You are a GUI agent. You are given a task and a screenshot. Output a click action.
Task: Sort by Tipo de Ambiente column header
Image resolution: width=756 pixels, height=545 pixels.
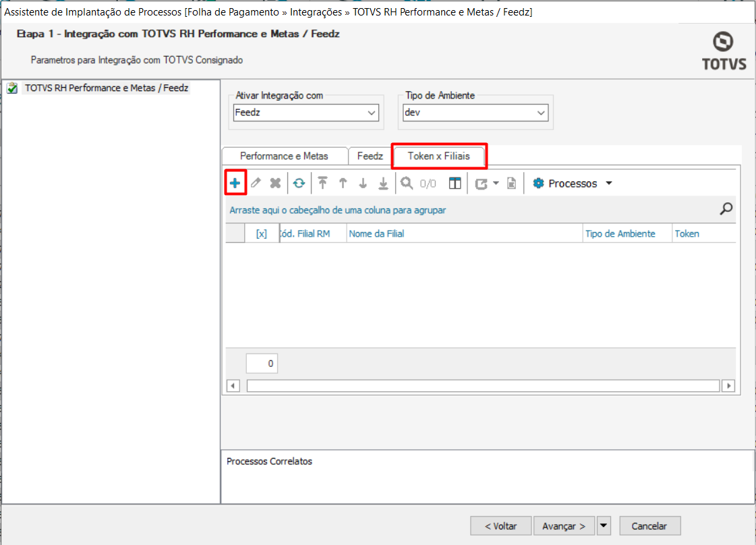(627, 233)
